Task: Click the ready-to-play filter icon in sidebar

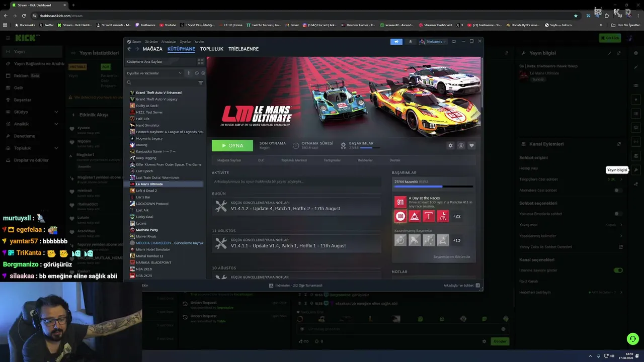Action: (x=203, y=73)
